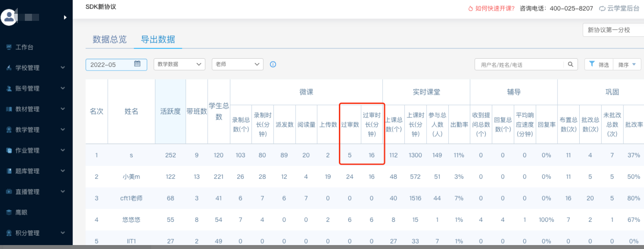Click the 过审数 column header
Screen dimensions: 644x249
click(x=350, y=124)
